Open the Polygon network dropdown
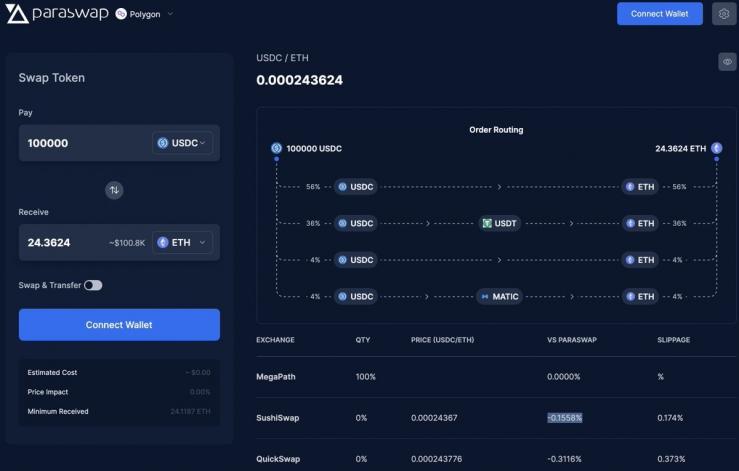This screenshot has height=471, width=739. (144, 14)
